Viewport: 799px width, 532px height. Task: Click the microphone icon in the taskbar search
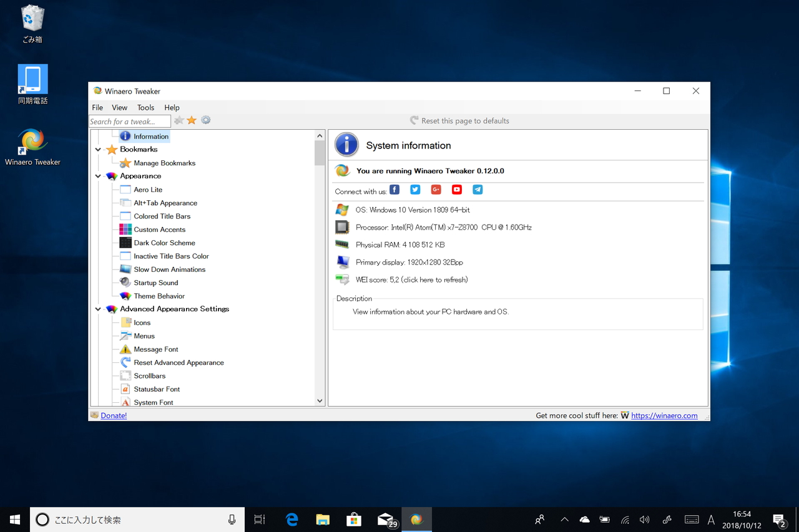coord(231,519)
